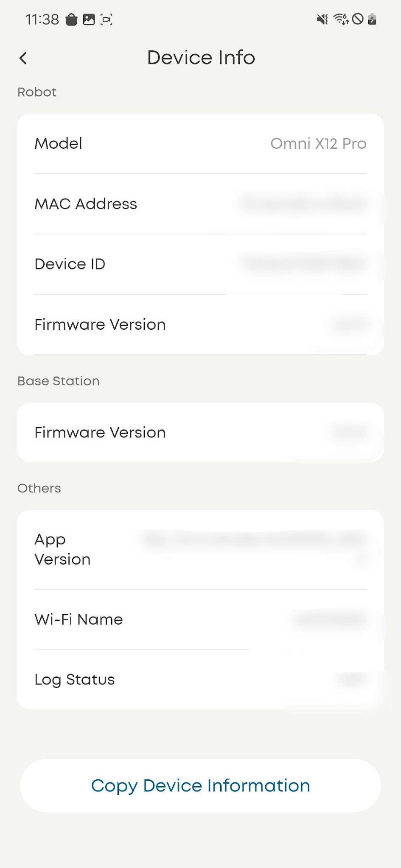Viewport: 401px width, 868px height.
Task: Tap the battery charging icon
Action: [x=372, y=19]
